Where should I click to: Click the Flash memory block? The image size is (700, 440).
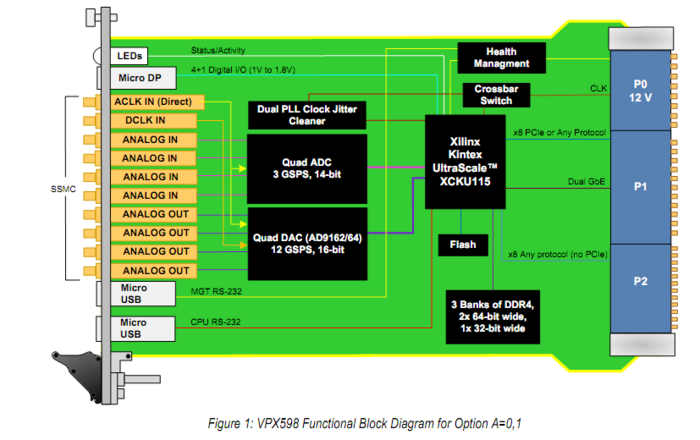[463, 245]
